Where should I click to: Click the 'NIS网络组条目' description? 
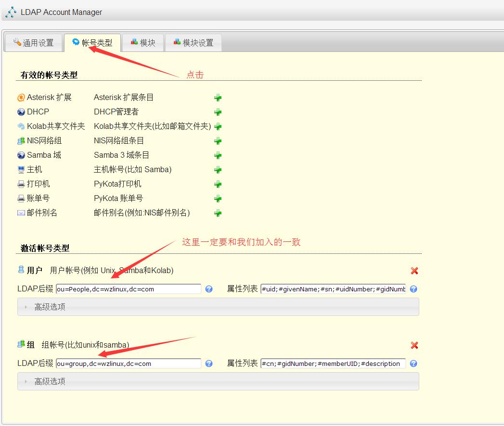(119, 140)
